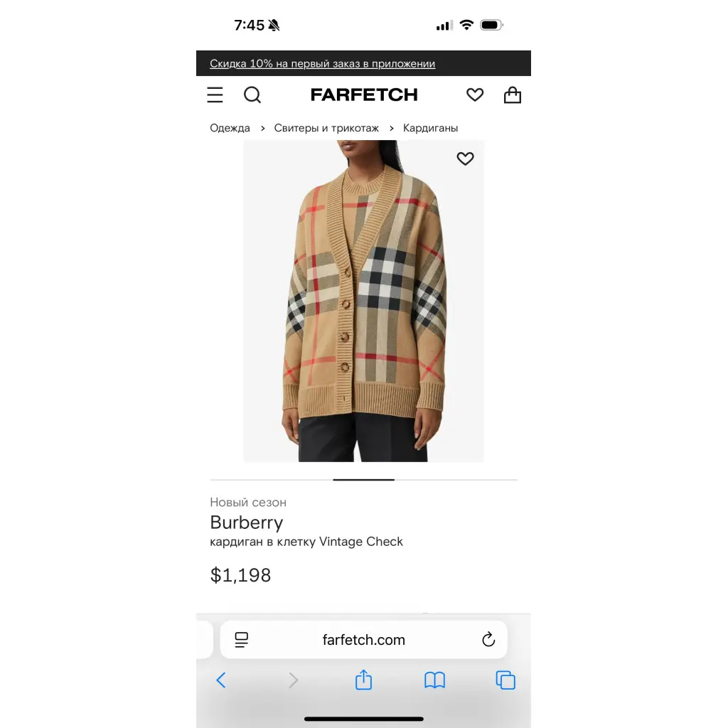Show the open Safari tabs
Image resolution: width=728 pixels, height=728 pixels.
(x=505, y=680)
